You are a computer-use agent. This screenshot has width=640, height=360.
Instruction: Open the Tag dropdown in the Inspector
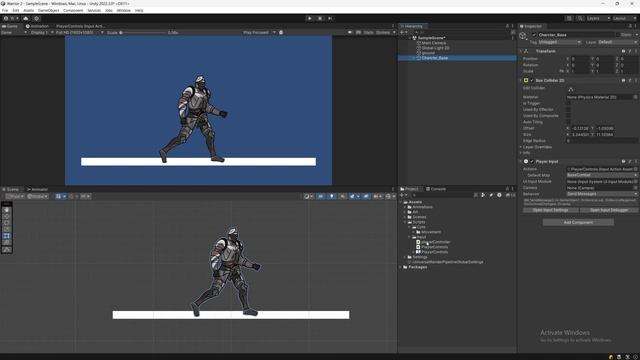pos(559,42)
